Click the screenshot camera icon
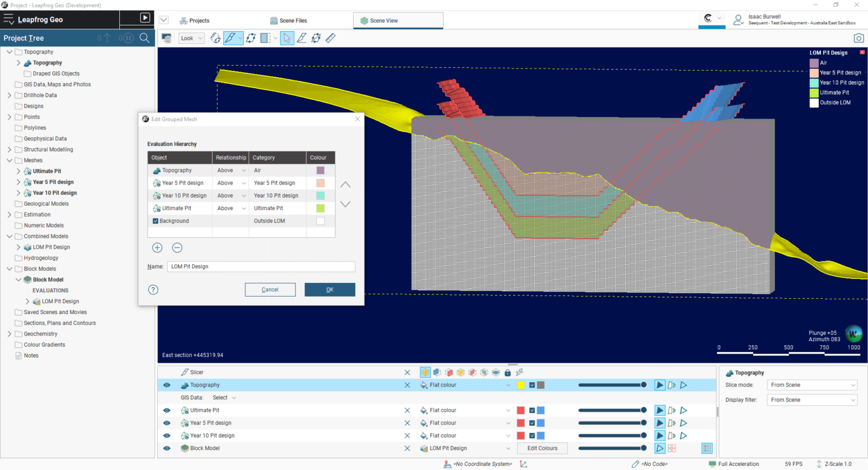 (858, 38)
